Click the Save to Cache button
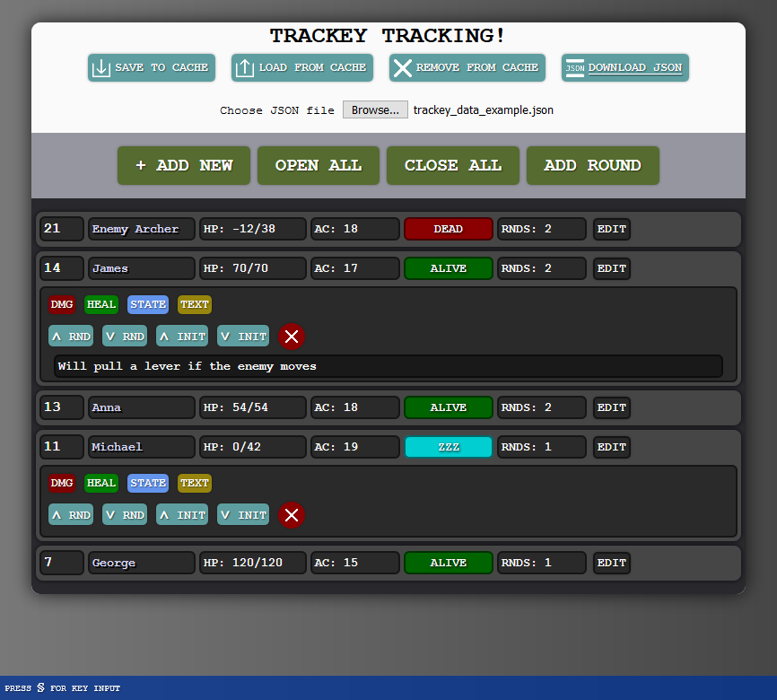The height and width of the screenshot is (700, 777). [152, 67]
